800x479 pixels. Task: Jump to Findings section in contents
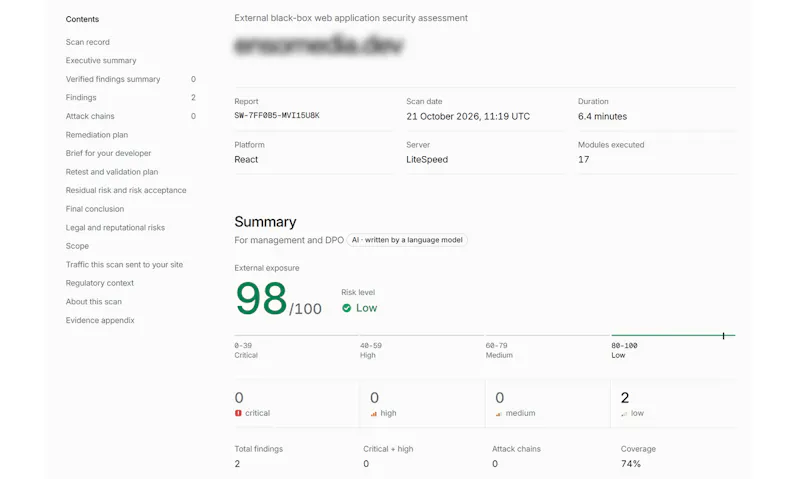tap(81, 97)
